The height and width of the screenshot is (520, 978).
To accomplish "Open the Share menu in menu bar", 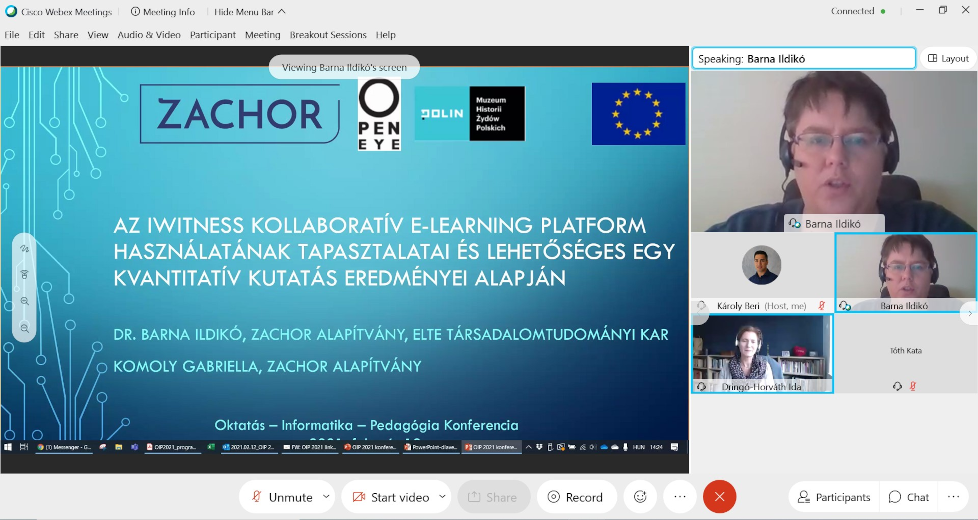I will [x=65, y=35].
